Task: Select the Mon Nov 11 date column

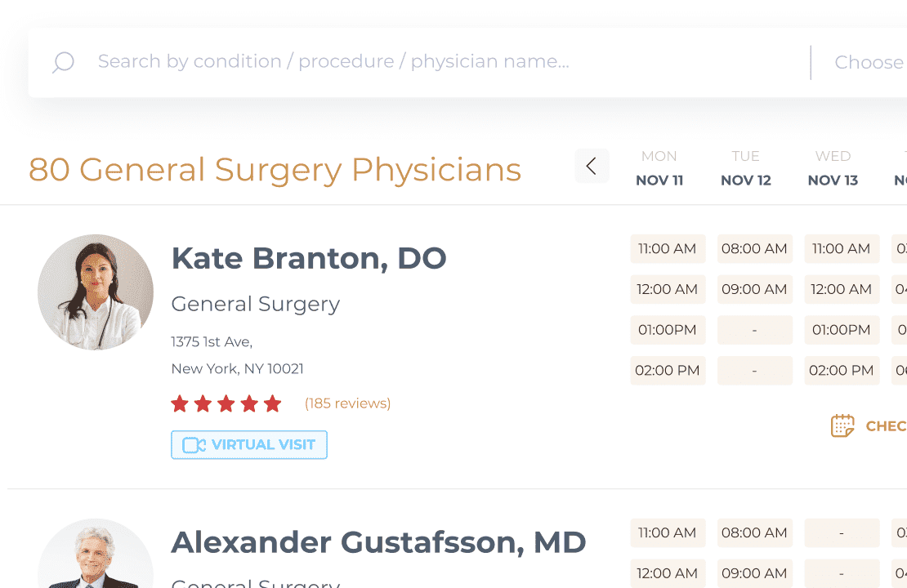Action: [x=659, y=168]
